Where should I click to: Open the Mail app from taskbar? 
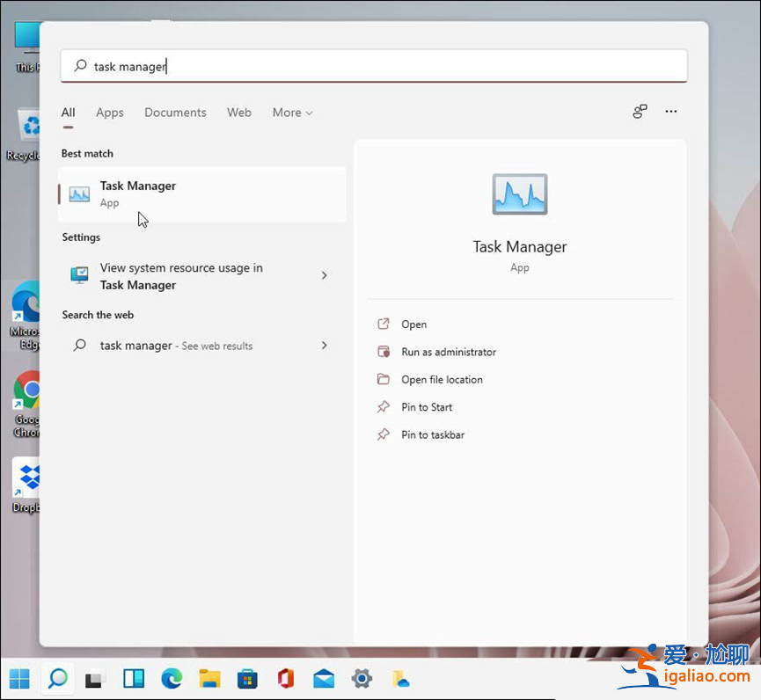pos(323,678)
